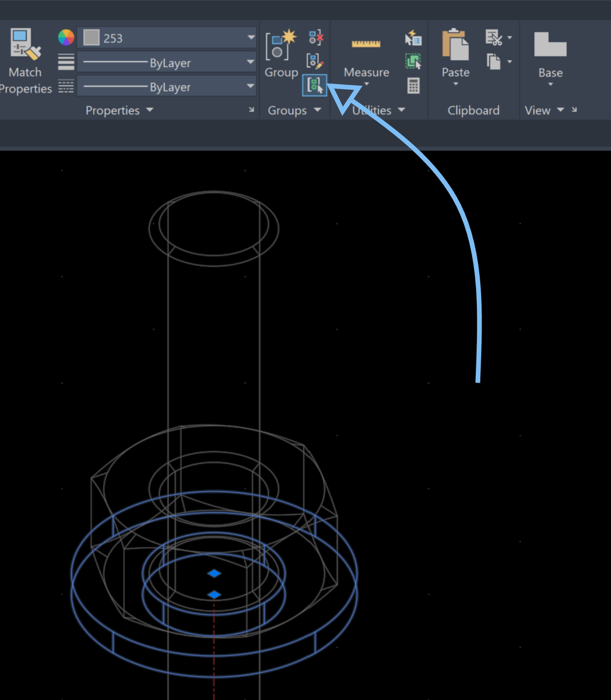Expand the Utilities panel menu
This screenshot has height=700, width=611.
coord(401,110)
